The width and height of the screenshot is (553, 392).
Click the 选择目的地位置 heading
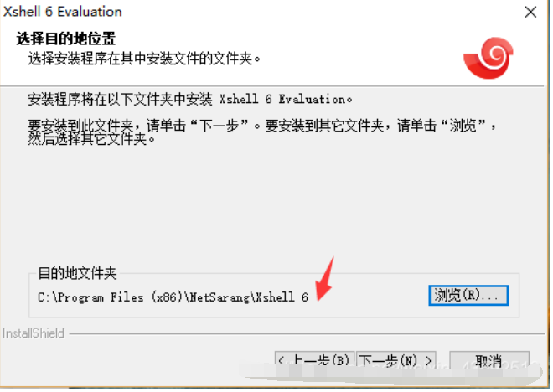66,39
